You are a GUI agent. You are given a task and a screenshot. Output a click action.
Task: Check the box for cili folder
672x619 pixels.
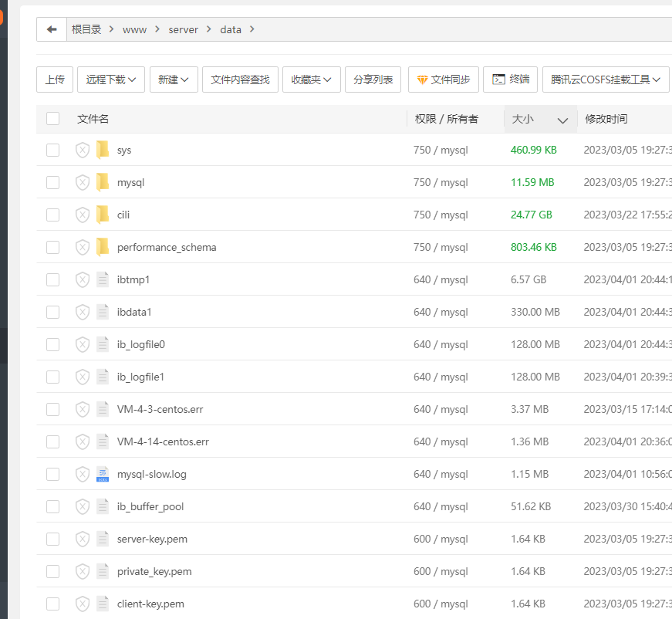point(52,215)
